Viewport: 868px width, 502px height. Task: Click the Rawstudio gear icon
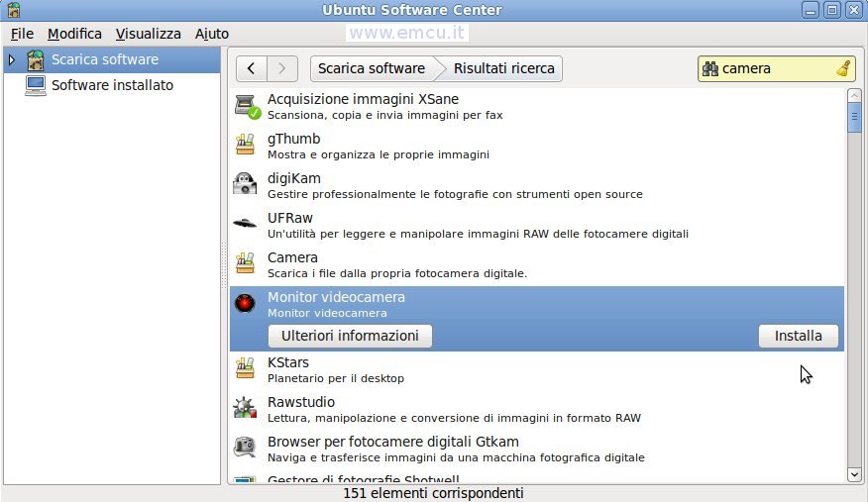[245, 408]
